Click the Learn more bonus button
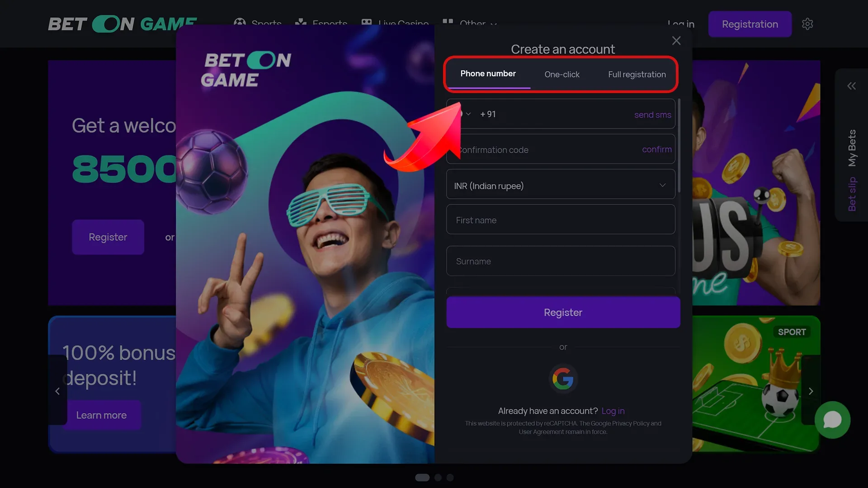Image resolution: width=868 pixels, height=488 pixels. [101, 415]
